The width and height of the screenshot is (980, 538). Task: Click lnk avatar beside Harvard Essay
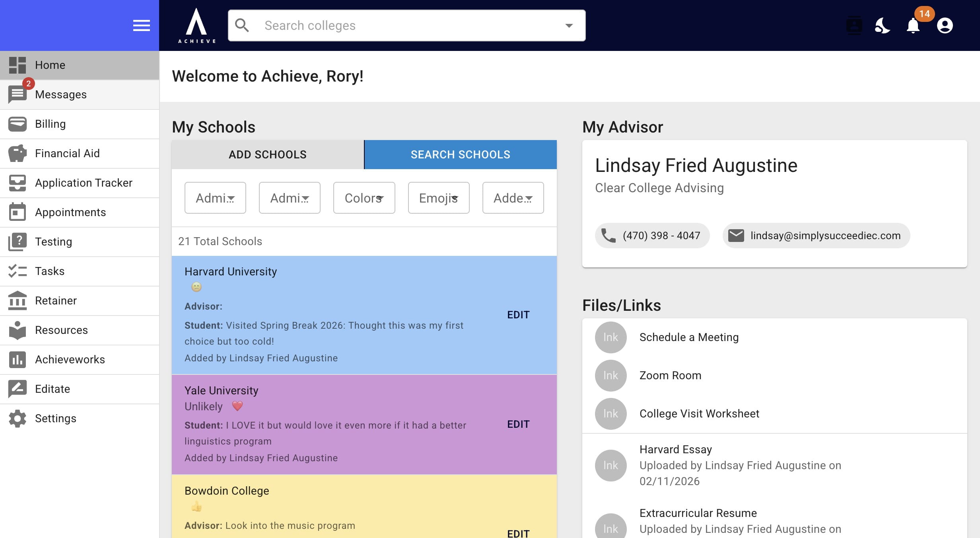(x=611, y=466)
